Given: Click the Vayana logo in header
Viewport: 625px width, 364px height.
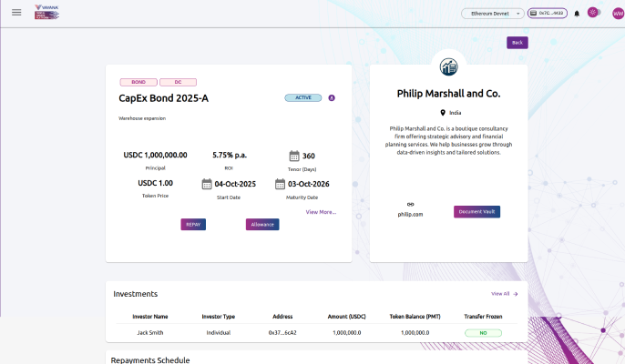Looking at the screenshot, I should tap(46, 13).
